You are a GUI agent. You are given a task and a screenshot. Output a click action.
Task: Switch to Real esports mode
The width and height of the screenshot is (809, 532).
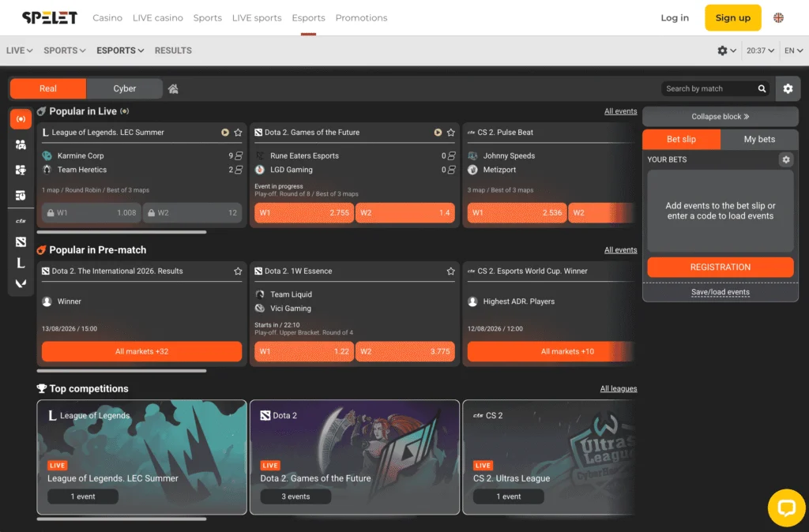click(48, 88)
